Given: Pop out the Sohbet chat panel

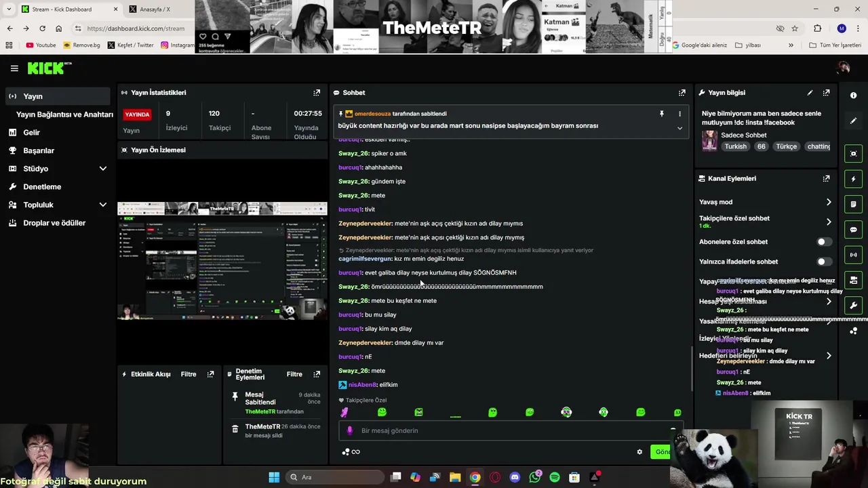Looking at the screenshot, I should (x=682, y=93).
